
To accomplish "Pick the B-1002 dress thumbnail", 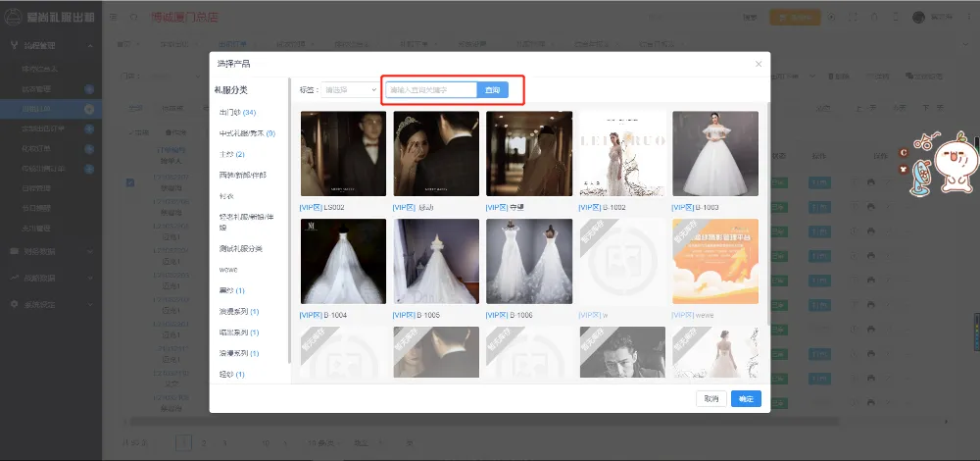I will pos(622,154).
